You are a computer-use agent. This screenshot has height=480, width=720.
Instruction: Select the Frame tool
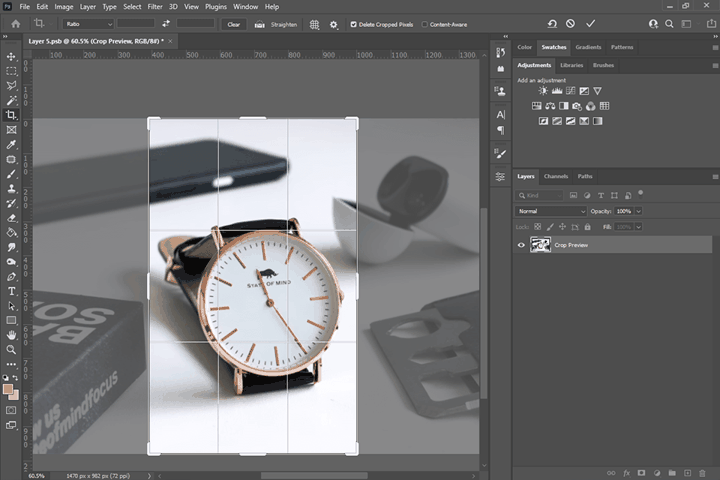tap(11, 130)
